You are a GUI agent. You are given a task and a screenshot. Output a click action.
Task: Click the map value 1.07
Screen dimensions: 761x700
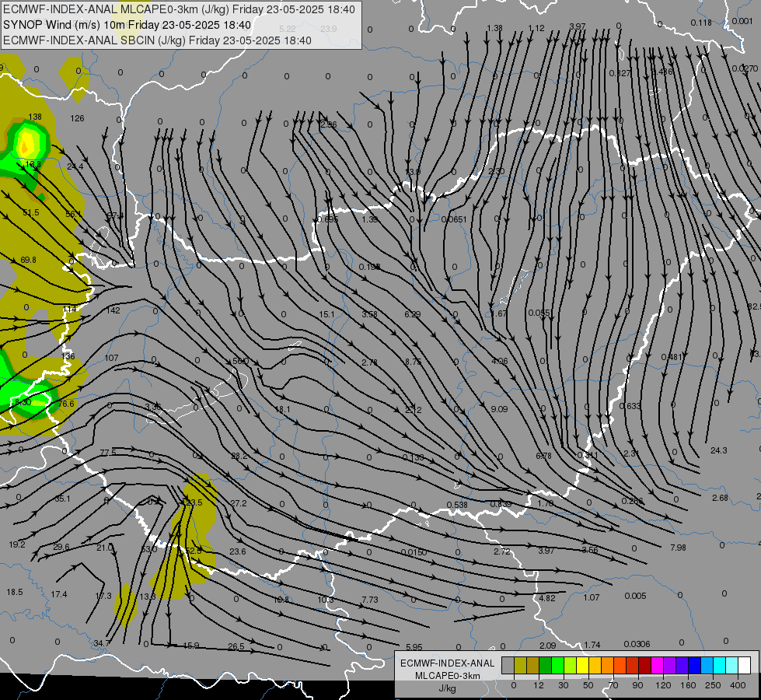[592, 597]
